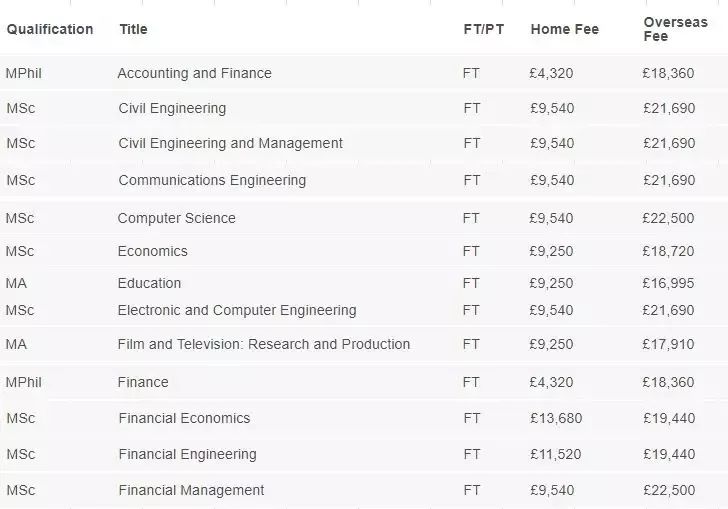The height and width of the screenshot is (509, 728).
Task: Select the Financial Engineering course title
Action: 187,454
